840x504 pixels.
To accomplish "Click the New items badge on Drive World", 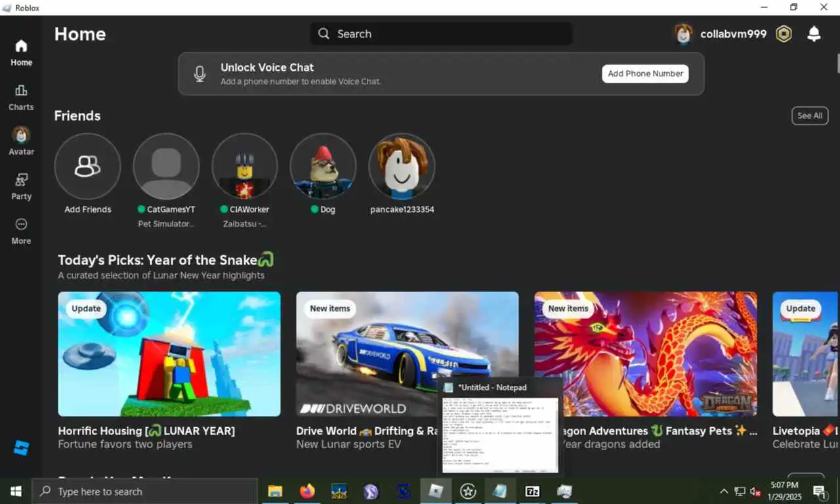I will 330,308.
